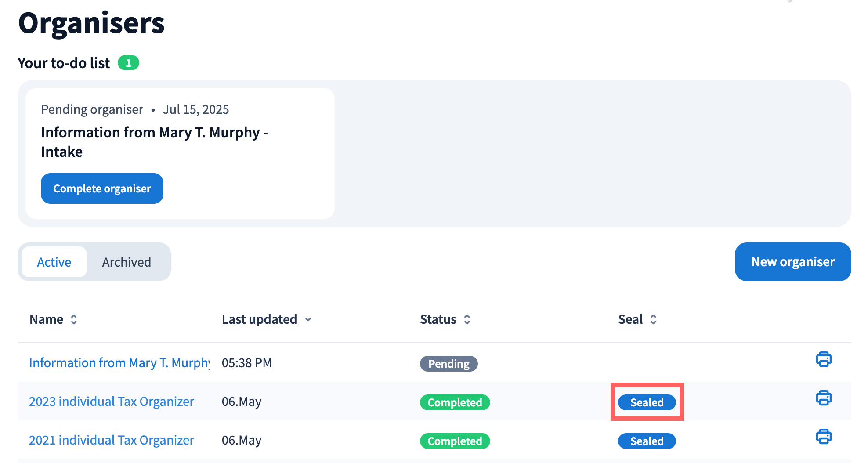Sort table by Seal column arrows
868x463 pixels.
[x=653, y=319]
